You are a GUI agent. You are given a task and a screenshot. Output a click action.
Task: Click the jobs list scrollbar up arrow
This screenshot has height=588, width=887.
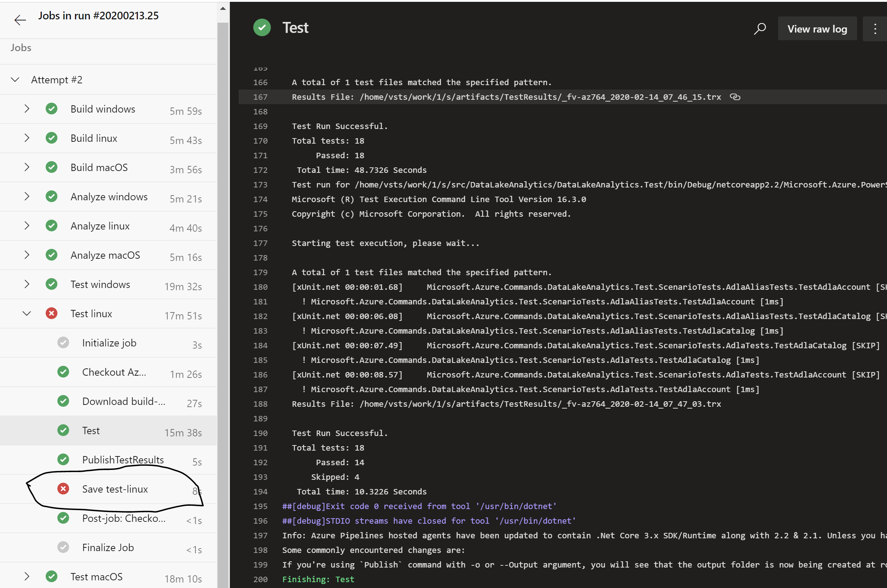(x=223, y=8)
